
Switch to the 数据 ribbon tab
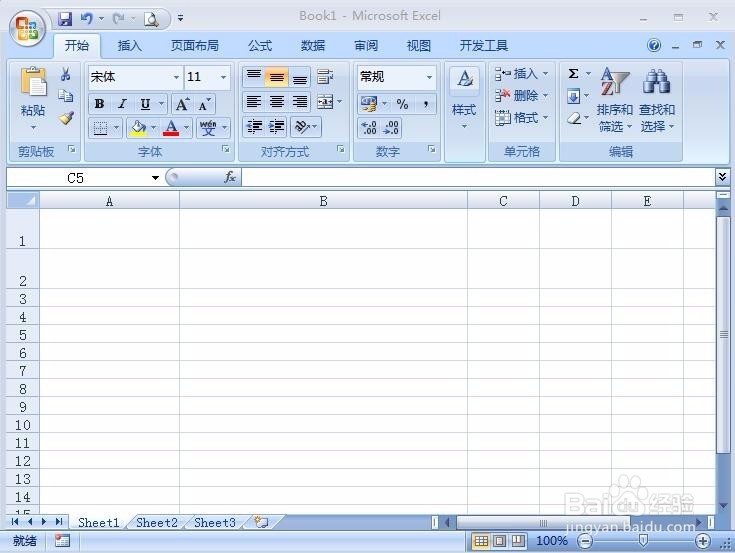tap(313, 45)
